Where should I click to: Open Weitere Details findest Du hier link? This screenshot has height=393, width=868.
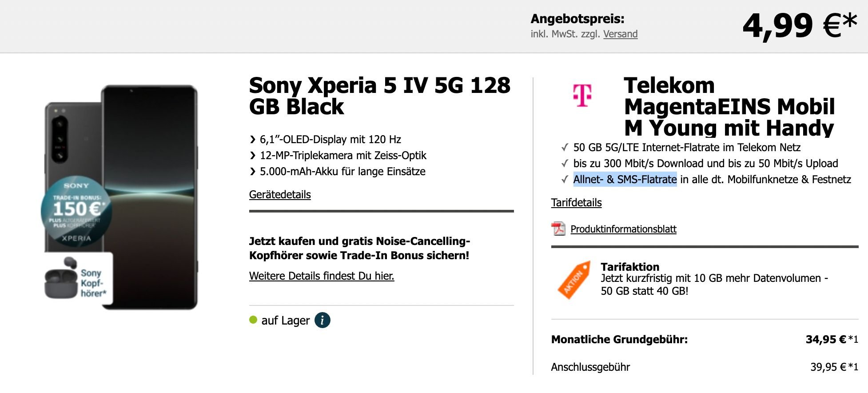coord(322,276)
